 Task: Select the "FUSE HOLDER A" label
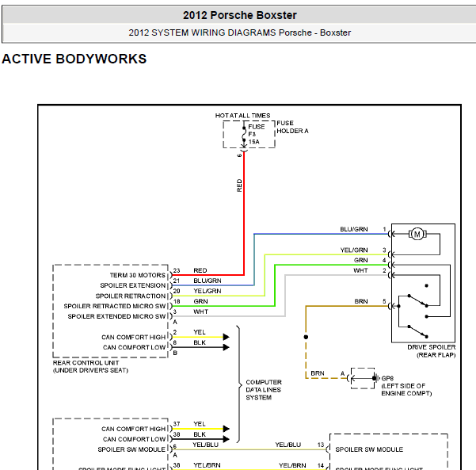292,127
